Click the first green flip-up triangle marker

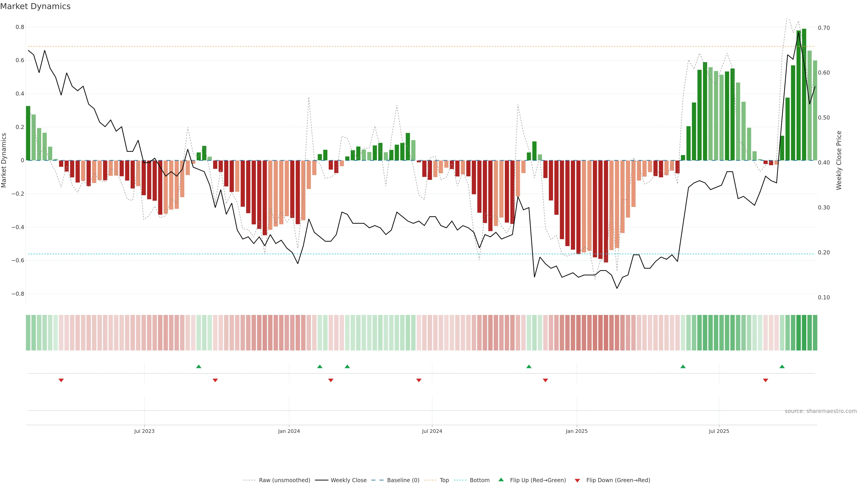[198, 366]
